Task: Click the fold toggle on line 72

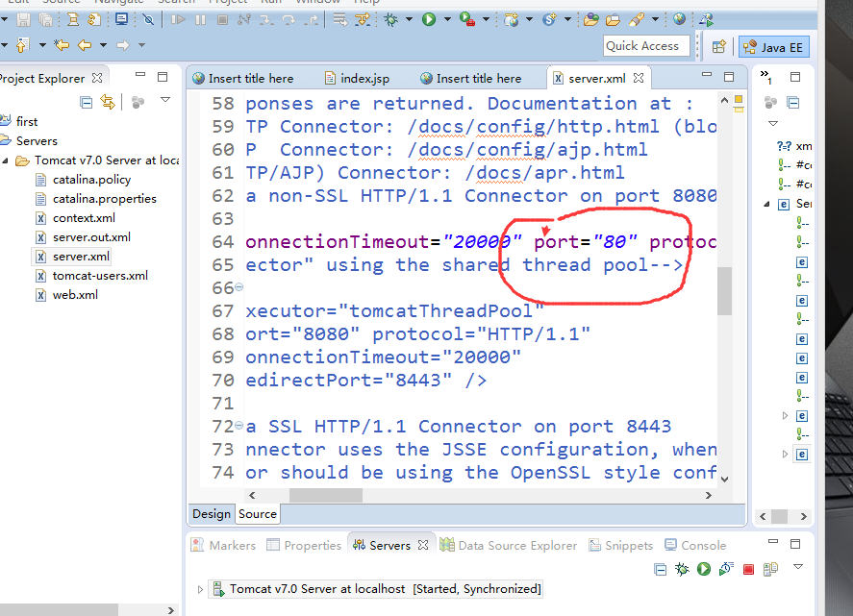Action: pos(238,426)
